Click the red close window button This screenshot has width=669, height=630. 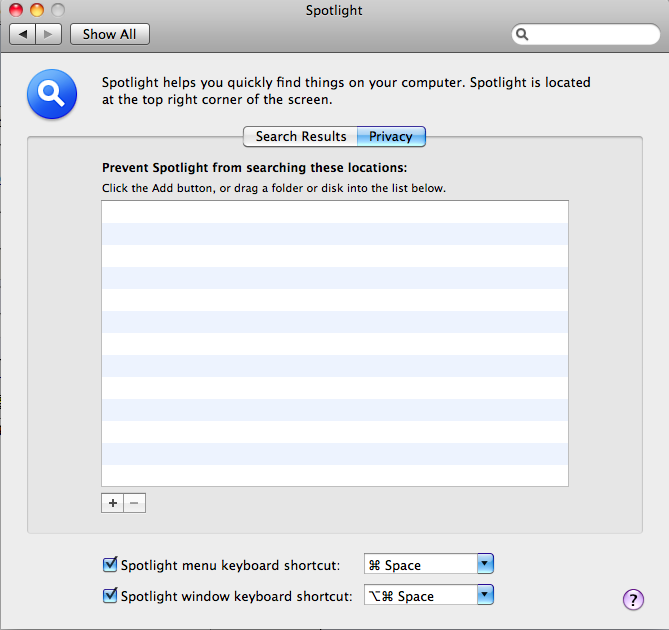16,9
